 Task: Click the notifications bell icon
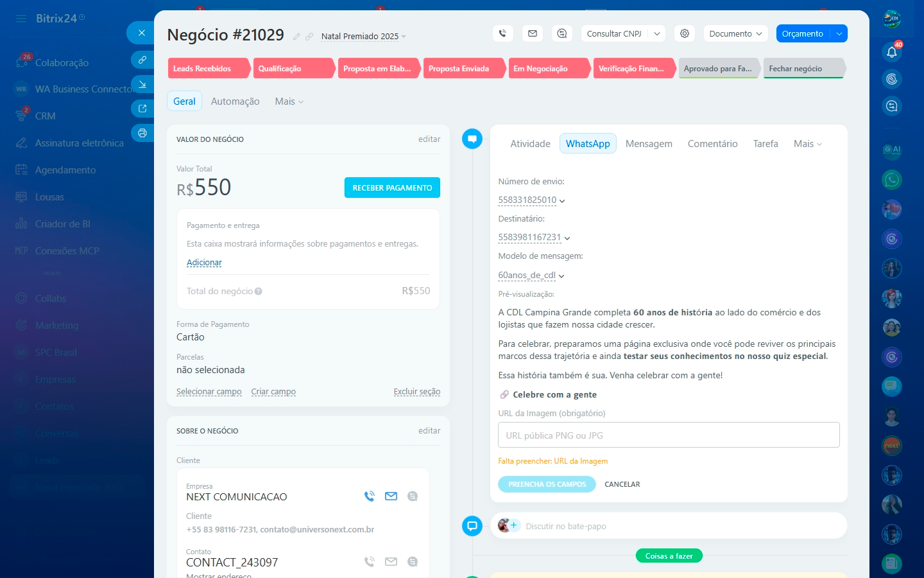pos(892,52)
